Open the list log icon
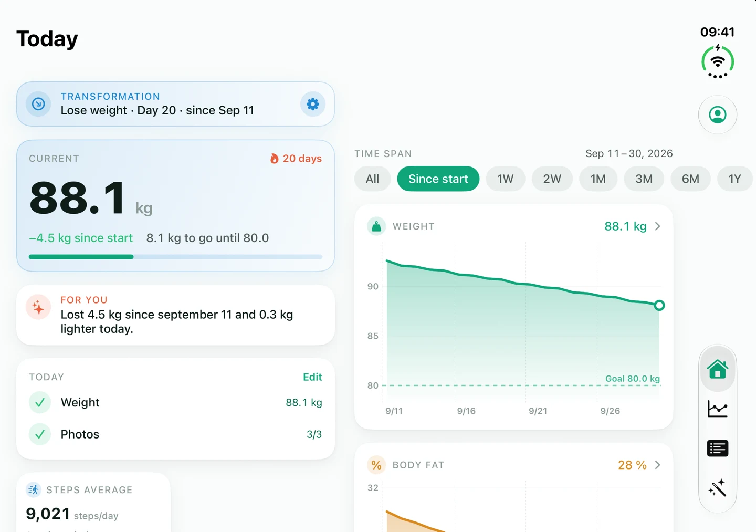This screenshot has width=756, height=532. click(718, 448)
